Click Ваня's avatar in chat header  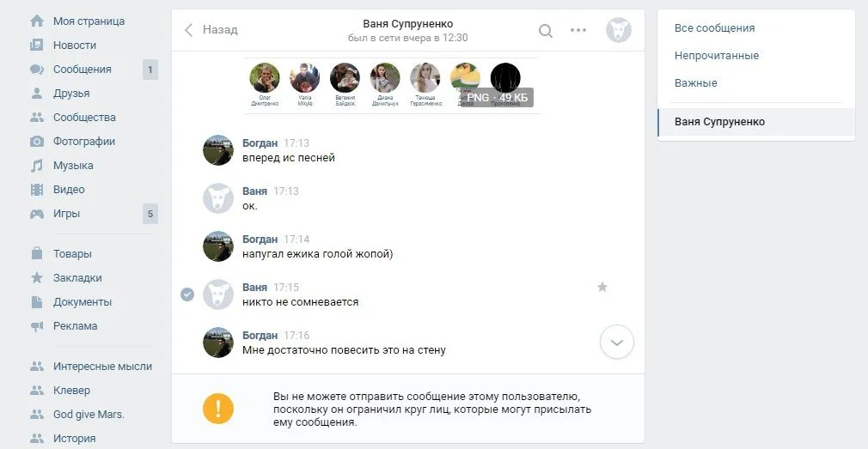pos(618,30)
